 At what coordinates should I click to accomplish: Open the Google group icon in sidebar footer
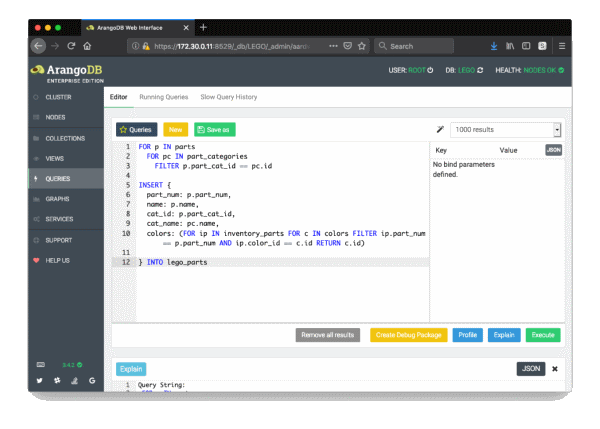pyautogui.click(x=92, y=380)
